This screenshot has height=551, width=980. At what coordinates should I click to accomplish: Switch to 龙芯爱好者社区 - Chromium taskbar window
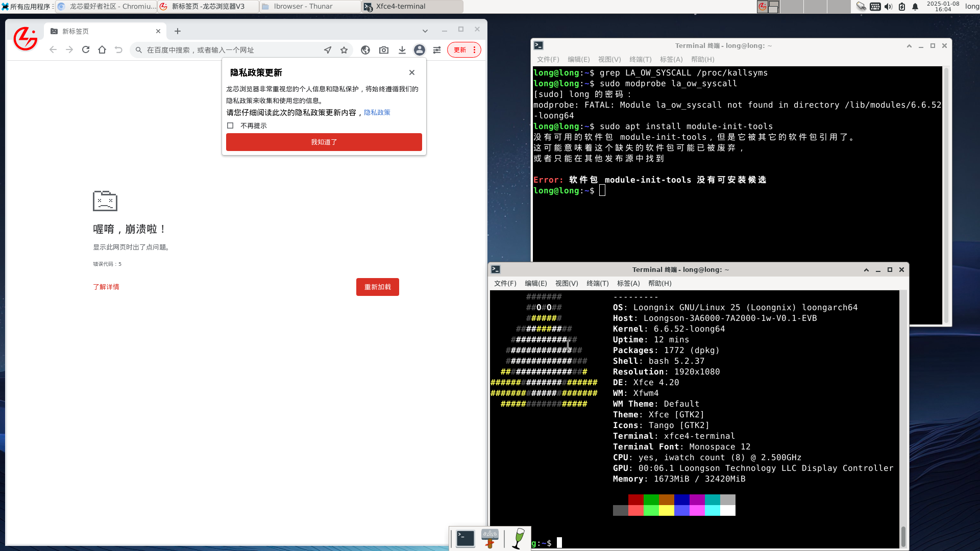[106, 7]
